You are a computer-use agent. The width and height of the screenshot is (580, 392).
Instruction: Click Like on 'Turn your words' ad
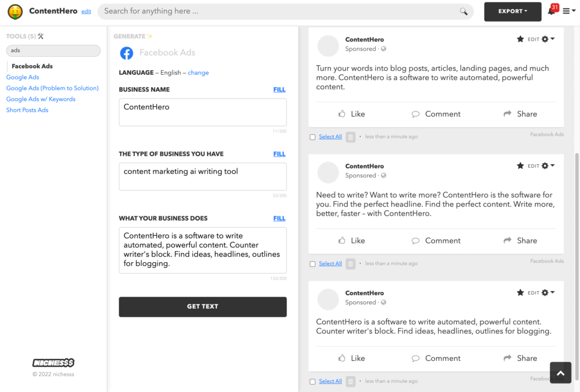[x=351, y=114]
